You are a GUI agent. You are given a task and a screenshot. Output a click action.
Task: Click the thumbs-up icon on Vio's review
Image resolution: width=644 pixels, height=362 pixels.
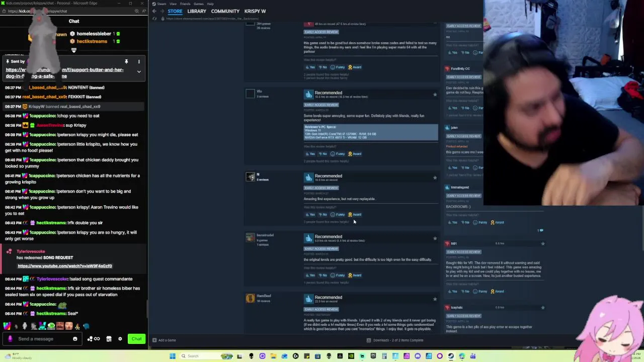(x=308, y=94)
